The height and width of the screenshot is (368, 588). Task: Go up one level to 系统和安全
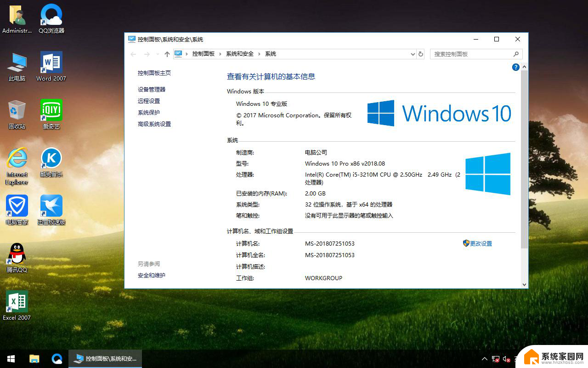click(167, 54)
